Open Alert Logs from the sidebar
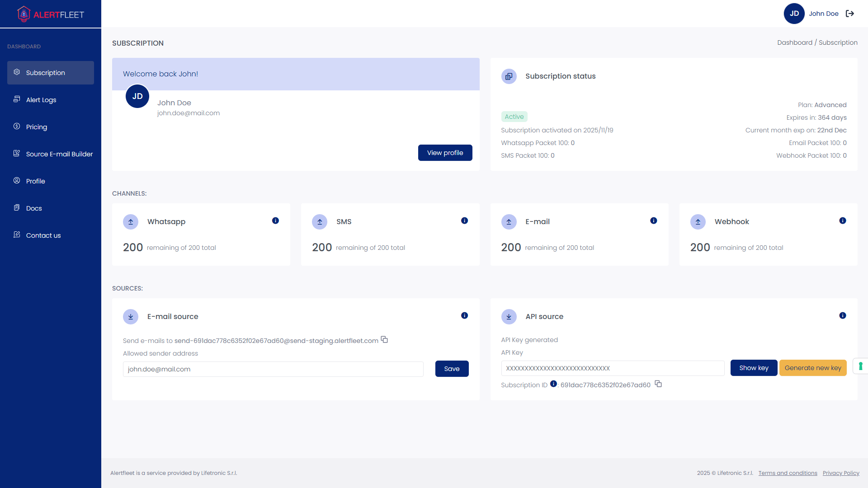This screenshot has height=488, width=868. pyautogui.click(x=41, y=100)
